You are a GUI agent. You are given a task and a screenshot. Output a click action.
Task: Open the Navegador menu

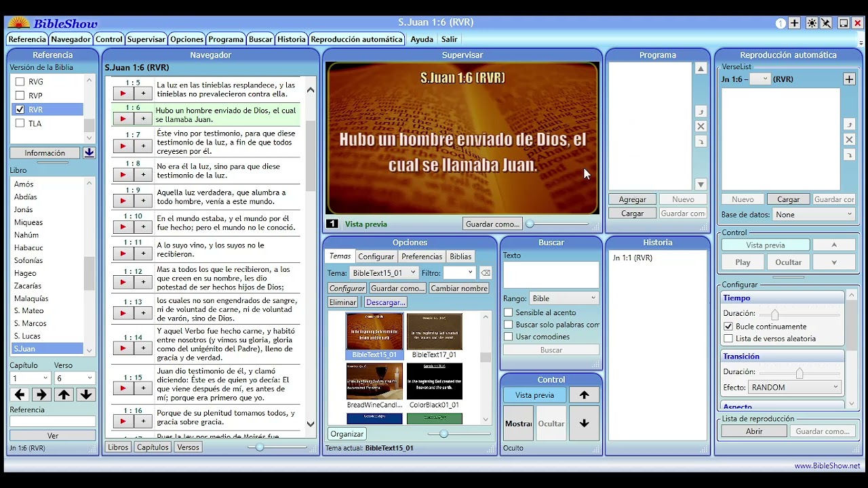coord(71,39)
